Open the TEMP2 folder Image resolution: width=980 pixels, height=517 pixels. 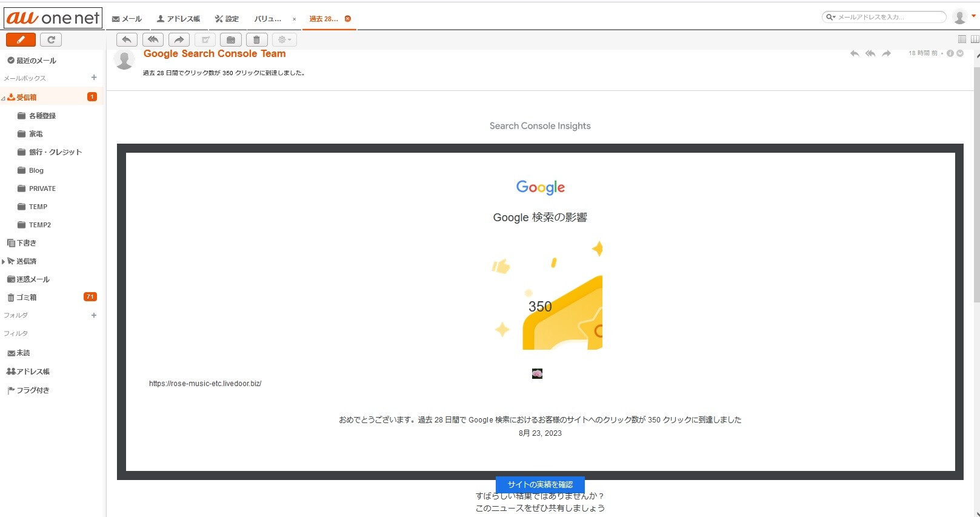pyautogui.click(x=39, y=225)
